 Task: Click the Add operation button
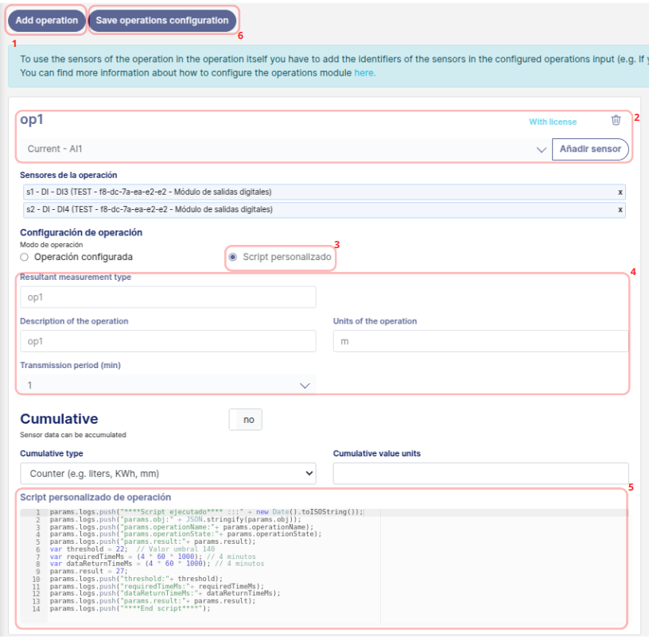pos(46,21)
